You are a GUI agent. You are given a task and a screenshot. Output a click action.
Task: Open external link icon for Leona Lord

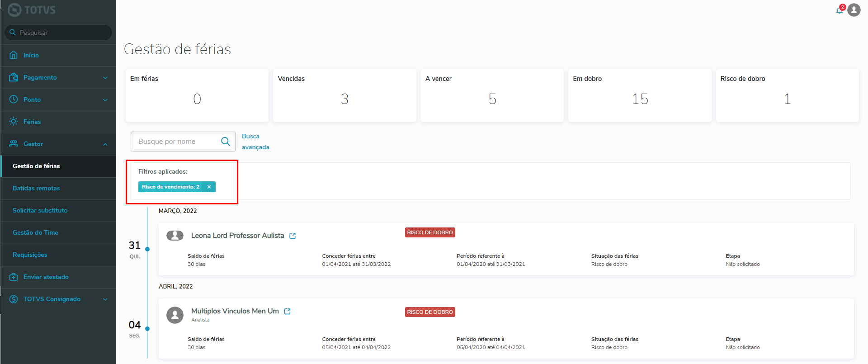click(292, 236)
